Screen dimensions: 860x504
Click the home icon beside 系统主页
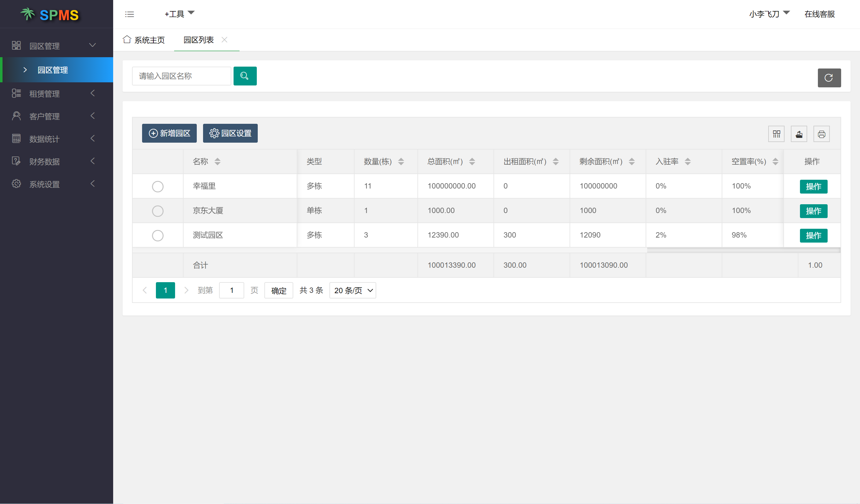(x=127, y=39)
